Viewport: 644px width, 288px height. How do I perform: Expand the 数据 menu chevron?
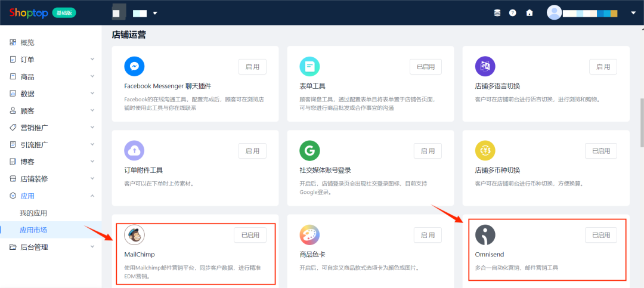click(x=92, y=93)
